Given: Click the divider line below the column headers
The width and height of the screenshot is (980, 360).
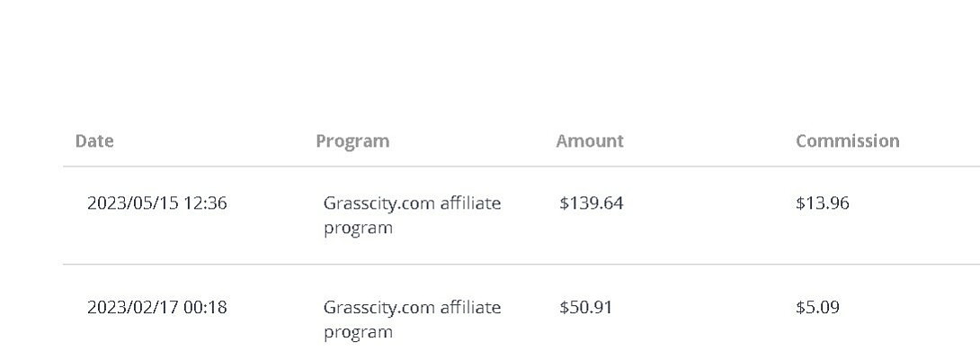Looking at the screenshot, I should 521,166.
